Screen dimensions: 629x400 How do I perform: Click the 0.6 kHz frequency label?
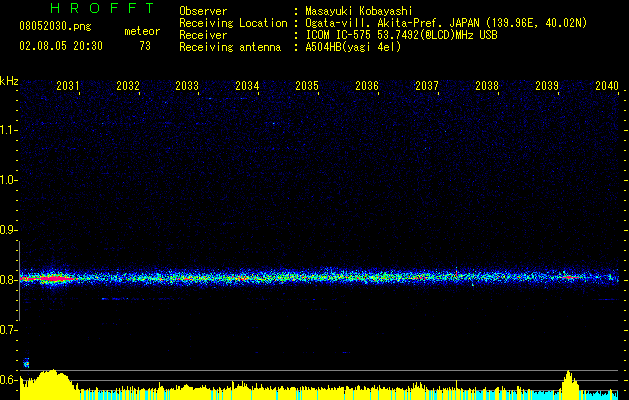(8, 380)
